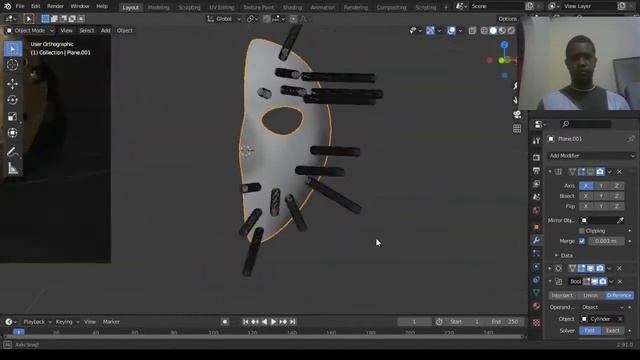Open the Add Modifier dropdown
The image size is (640, 360).
[x=591, y=156]
